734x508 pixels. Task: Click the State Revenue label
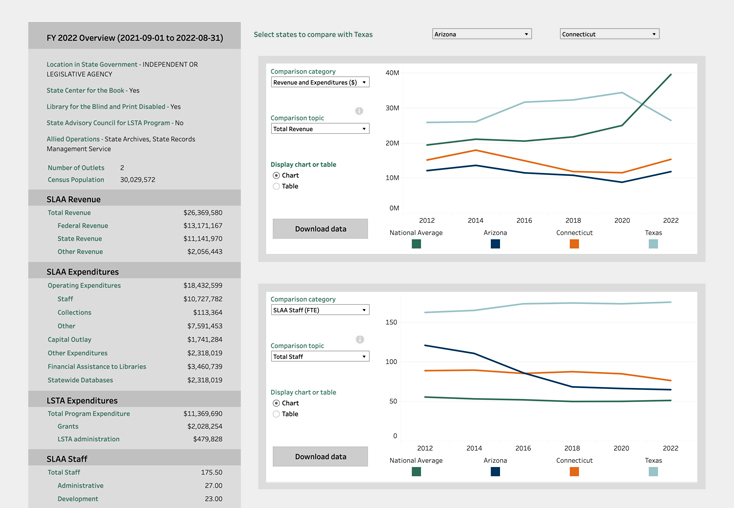pos(80,239)
